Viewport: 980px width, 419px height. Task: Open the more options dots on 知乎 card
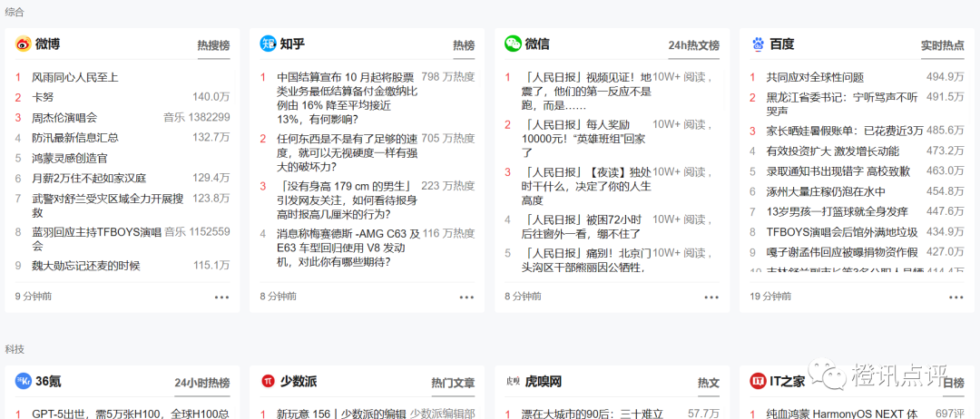(x=467, y=297)
